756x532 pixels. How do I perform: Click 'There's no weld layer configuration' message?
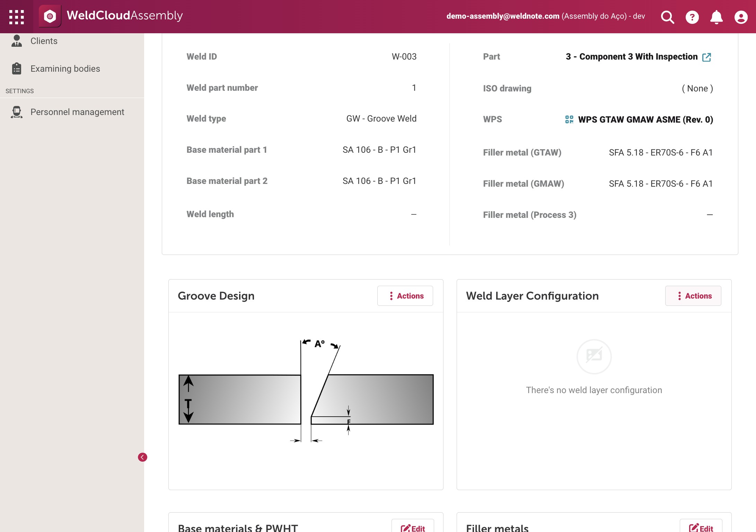(594, 390)
